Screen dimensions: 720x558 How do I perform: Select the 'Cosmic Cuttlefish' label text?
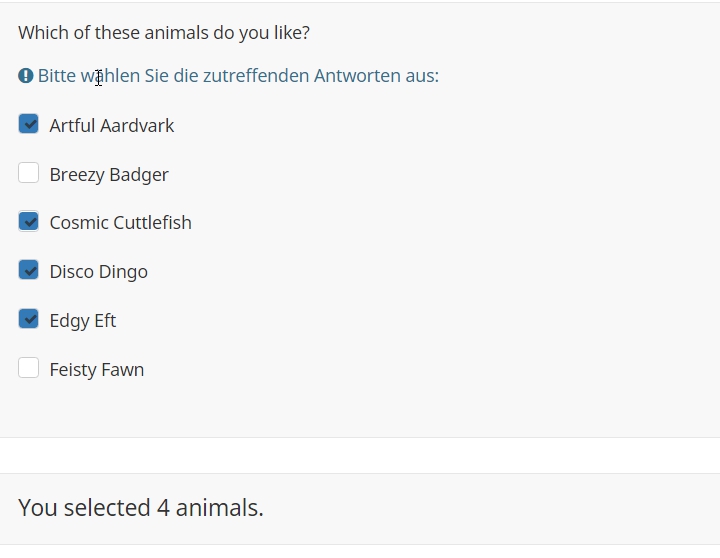120,223
